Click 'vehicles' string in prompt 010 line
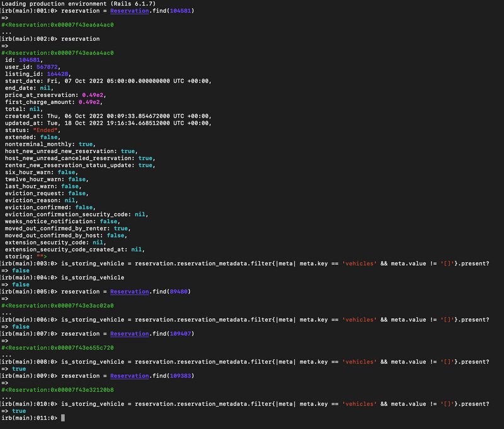 coord(359,404)
